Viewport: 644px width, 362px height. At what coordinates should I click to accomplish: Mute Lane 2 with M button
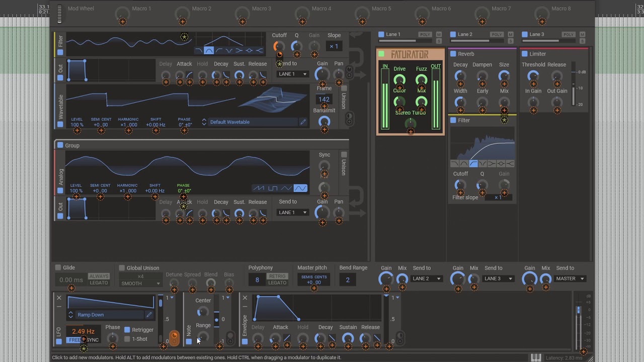coord(511,35)
